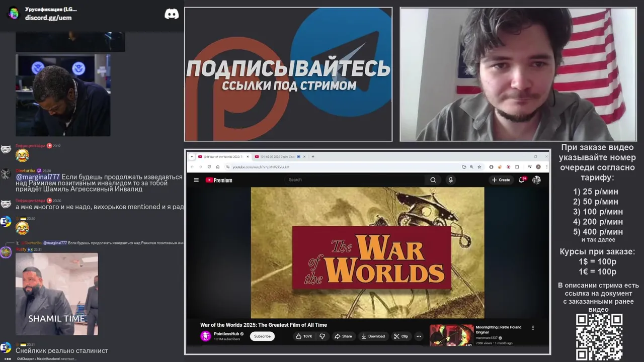Close the second browser tab

[x=304, y=156]
